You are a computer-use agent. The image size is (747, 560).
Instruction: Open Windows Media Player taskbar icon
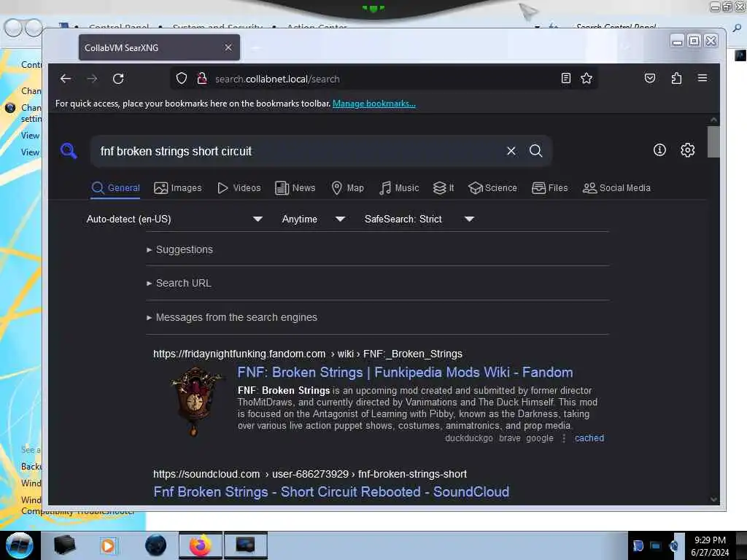[x=108, y=545]
